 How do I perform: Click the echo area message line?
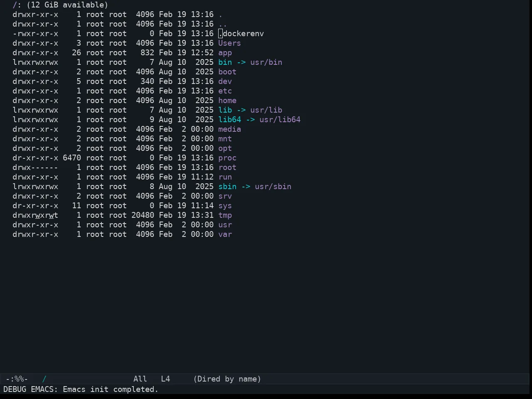pyautogui.click(x=81, y=389)
